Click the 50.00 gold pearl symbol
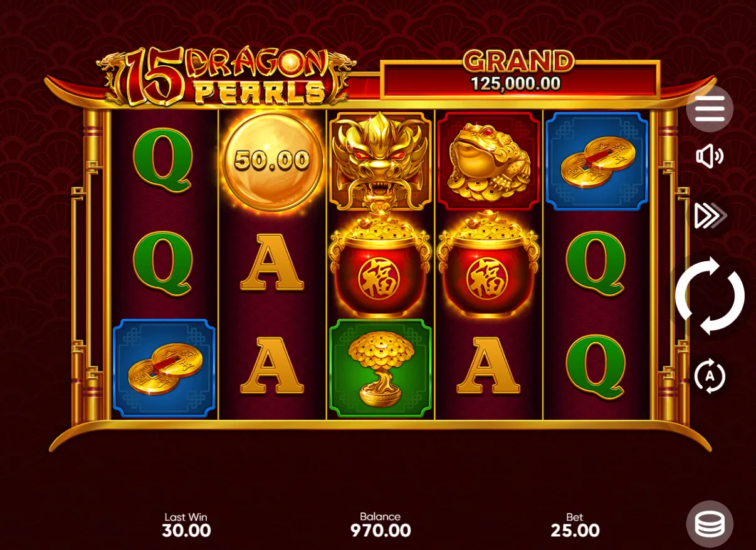 [x=272, y=161]
